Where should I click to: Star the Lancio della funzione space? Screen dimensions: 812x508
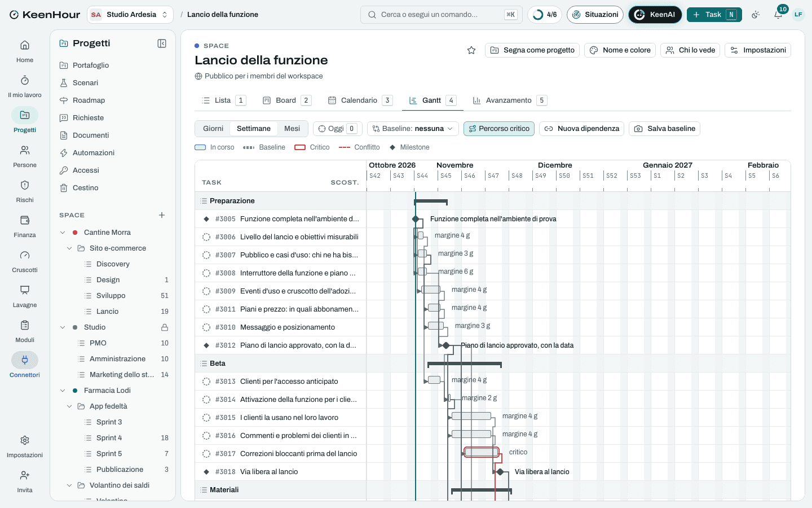click(471, 50)
